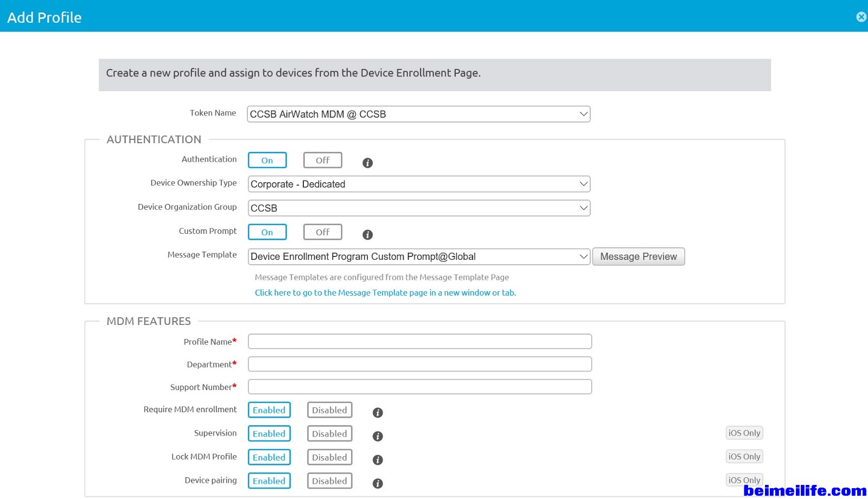
Task: Focus the Support Number input field
Action: tap(419, 387)
